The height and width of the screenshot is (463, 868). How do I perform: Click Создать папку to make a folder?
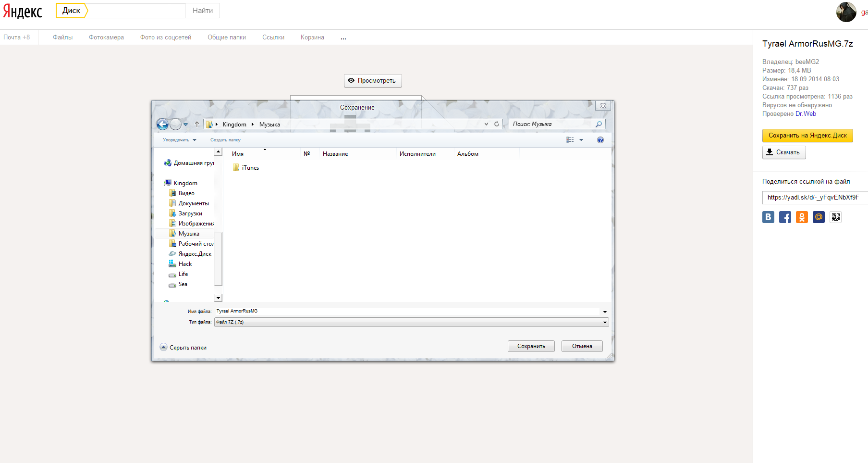point(225,140)
